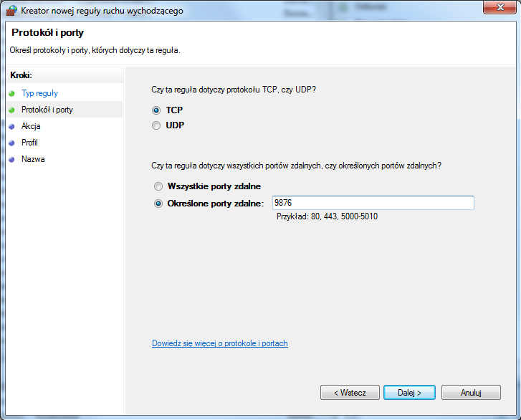Choose Wszystkie porty zdalne option
The height and width of the screenshot is (420, 521).
pyautogui.click(x=158, y=186)
